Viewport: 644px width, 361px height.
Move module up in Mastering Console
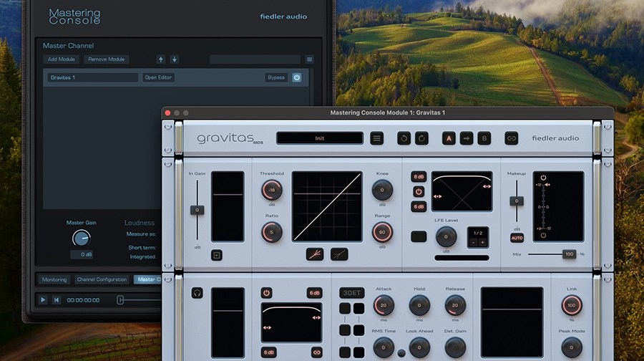click(x=160, y=59)
